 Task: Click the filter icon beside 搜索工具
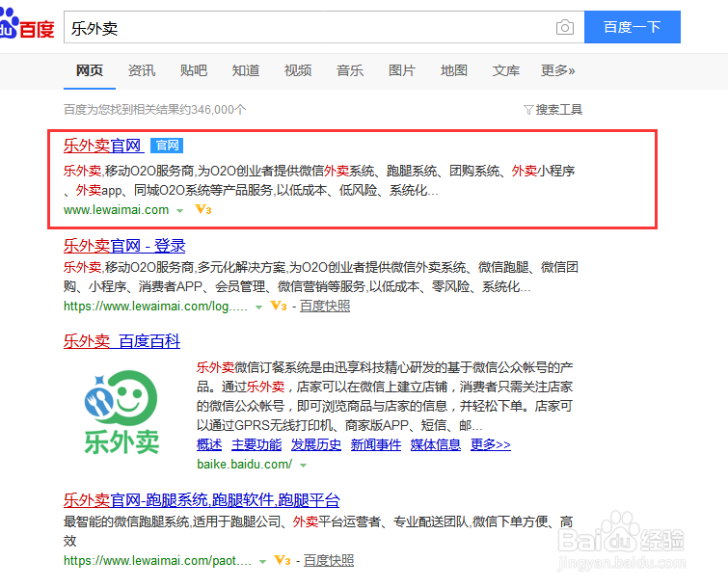pyautogui.click(x=528, y=110)
